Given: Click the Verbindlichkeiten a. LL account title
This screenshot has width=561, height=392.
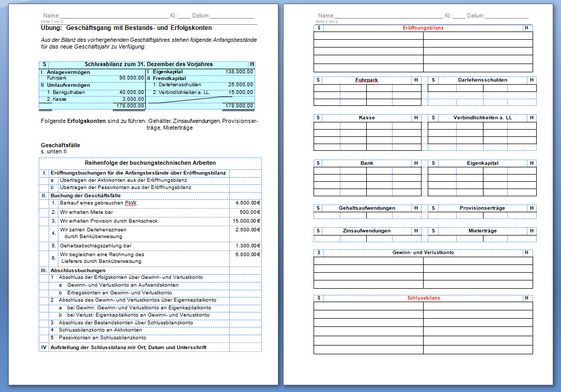Looking at the screenshot, I should point(482,118).
